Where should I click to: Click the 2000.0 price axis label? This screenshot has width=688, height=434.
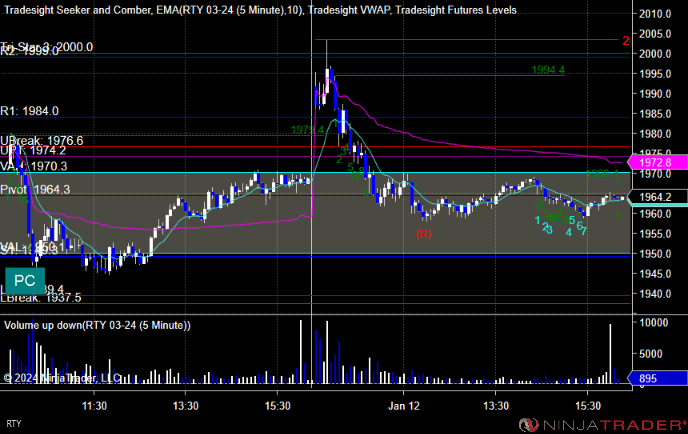point(655,54)
